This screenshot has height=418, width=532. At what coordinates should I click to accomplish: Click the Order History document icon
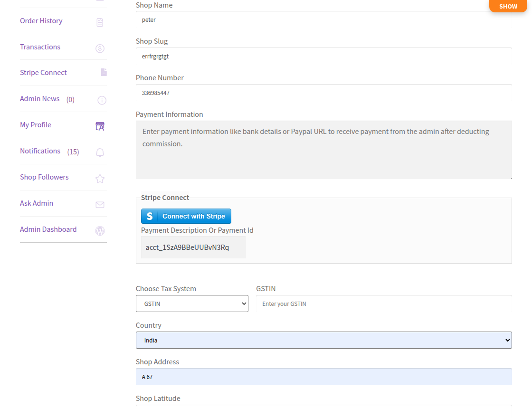pos(100,22)
